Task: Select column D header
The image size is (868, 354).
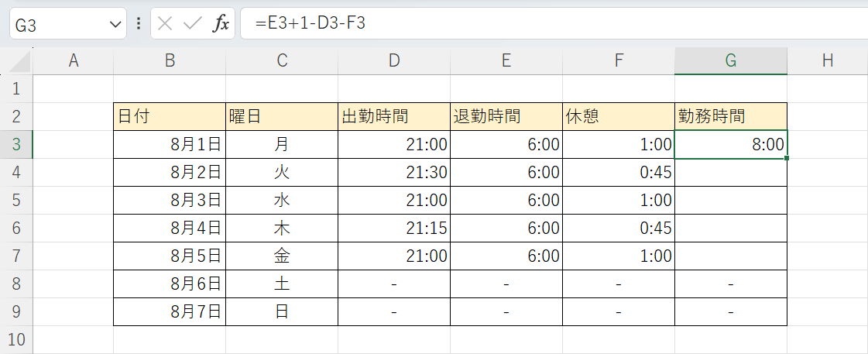Action: point(394,61)
